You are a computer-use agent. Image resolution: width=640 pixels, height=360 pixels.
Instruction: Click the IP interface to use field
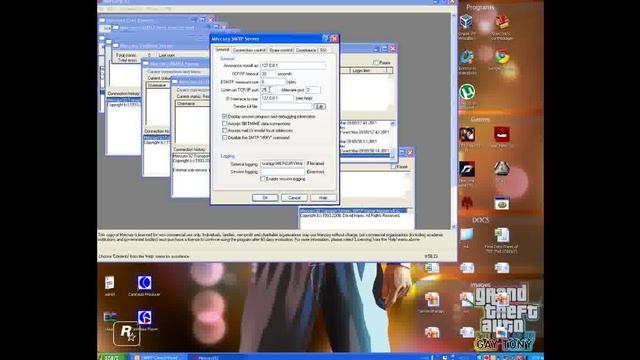pos(277,98)
